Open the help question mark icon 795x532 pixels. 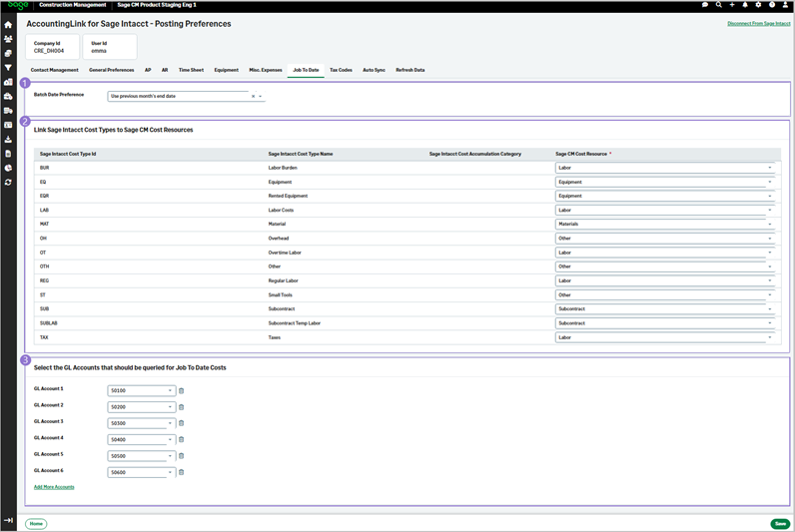pyautogui.click(x=772, y=5)
